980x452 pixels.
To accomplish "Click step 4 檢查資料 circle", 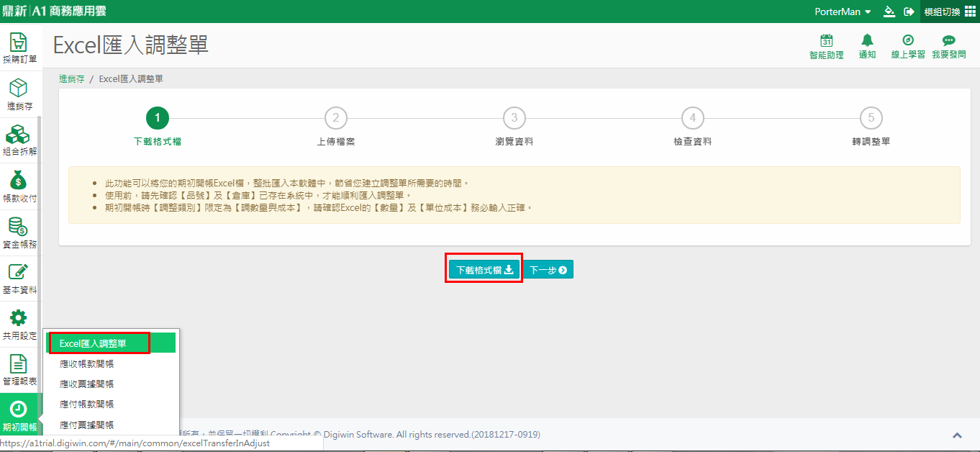I will tap(693, 118).
